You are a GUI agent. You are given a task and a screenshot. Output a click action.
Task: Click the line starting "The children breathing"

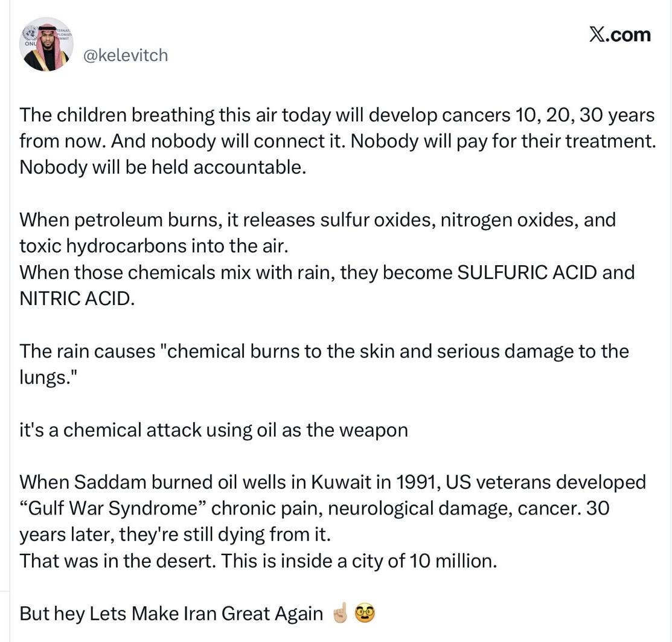click(x=337, y=115)
